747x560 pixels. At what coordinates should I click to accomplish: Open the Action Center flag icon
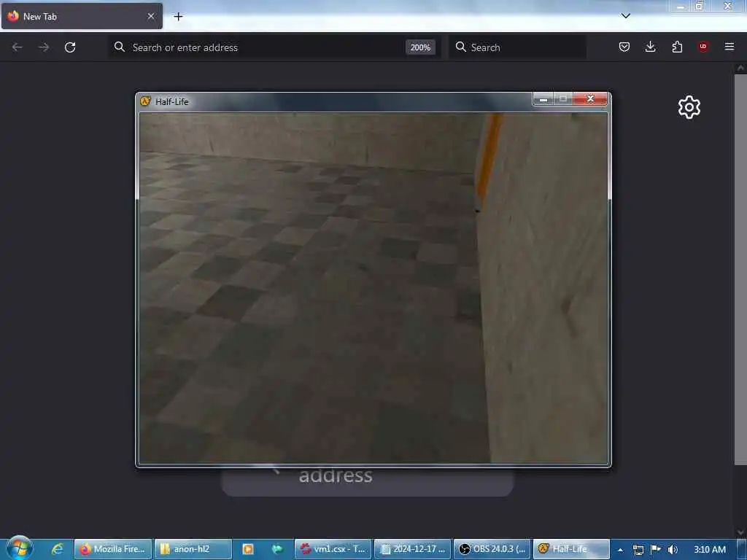656,549
